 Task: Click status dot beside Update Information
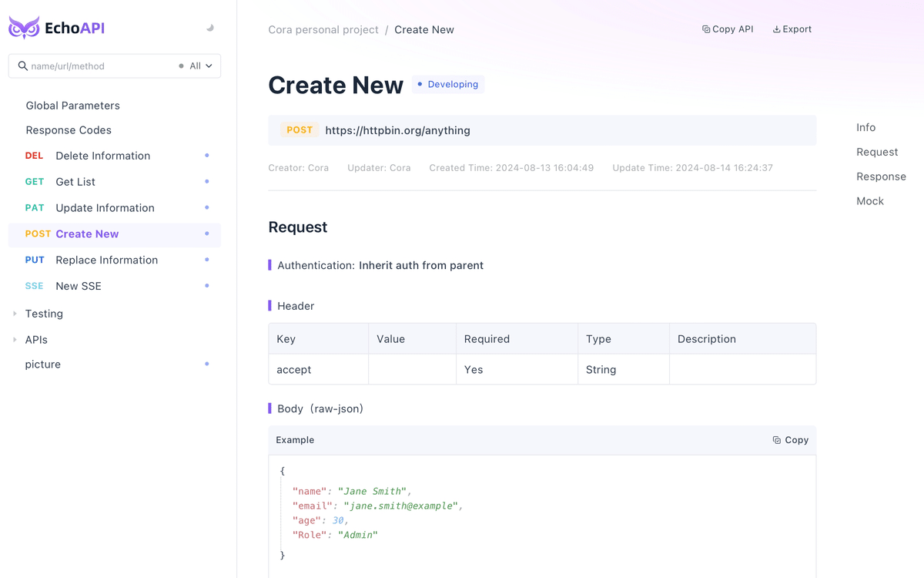coord(207,208)
